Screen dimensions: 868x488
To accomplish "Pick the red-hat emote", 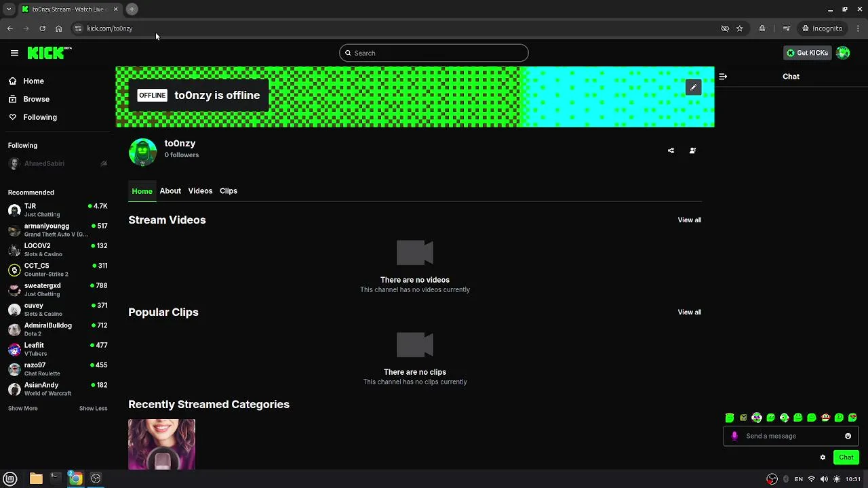I will [x=825, y=418].
